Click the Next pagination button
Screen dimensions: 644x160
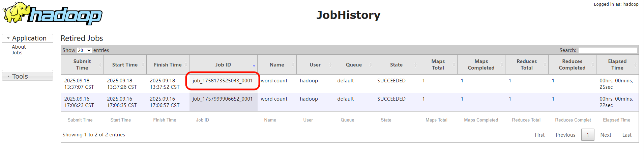pos(606,135)
